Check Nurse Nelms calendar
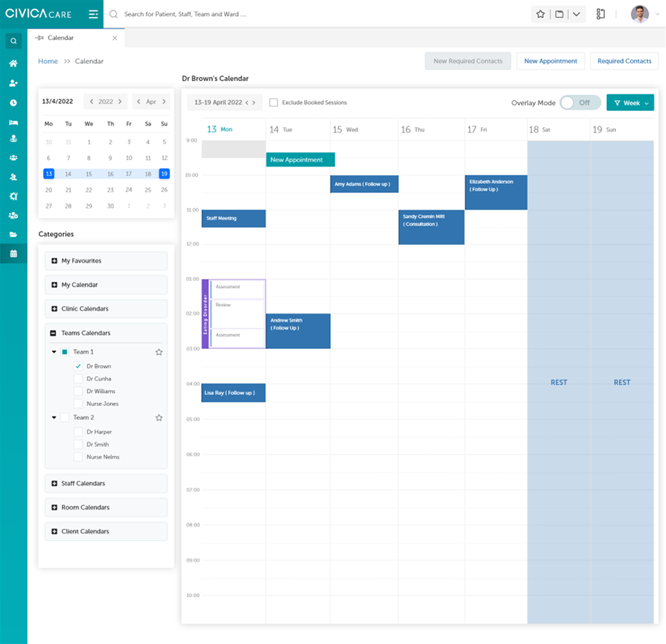Screen dimensions: 666x644 [x=78, y=457]
